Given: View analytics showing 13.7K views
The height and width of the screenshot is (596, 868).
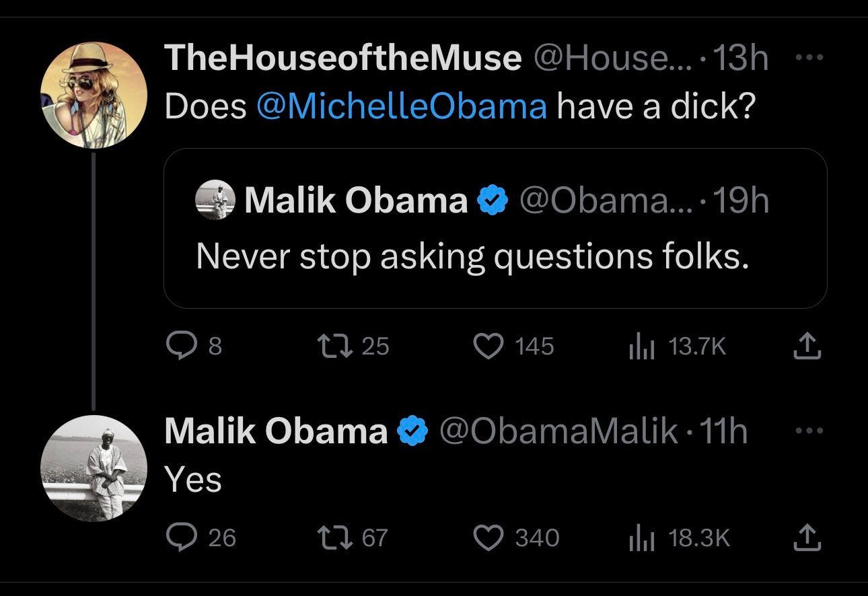Looking at the screenshot, I should point(677,346).
